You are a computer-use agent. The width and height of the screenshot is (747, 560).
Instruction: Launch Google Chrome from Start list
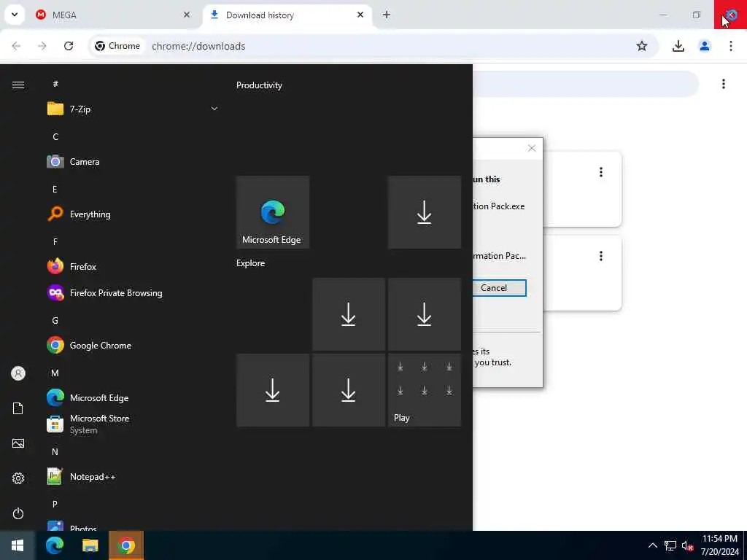point(133,345)
